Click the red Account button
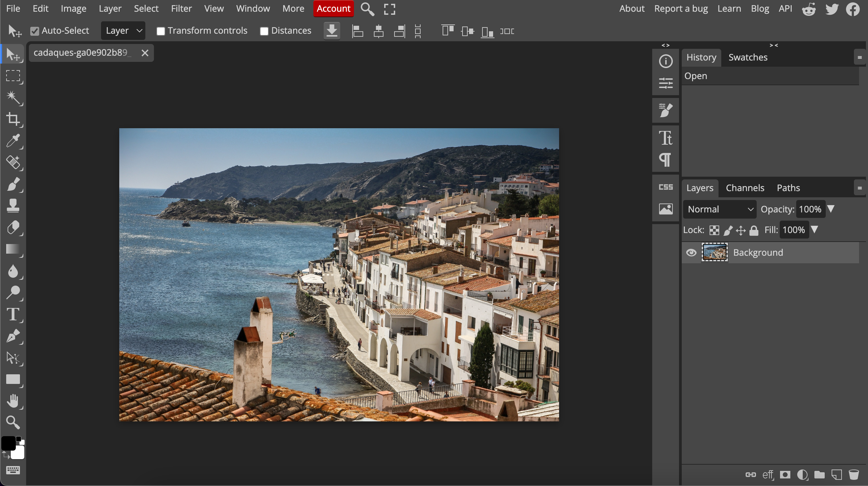Image resolution: width=868 pixels, height=486 pixels. 333,9
